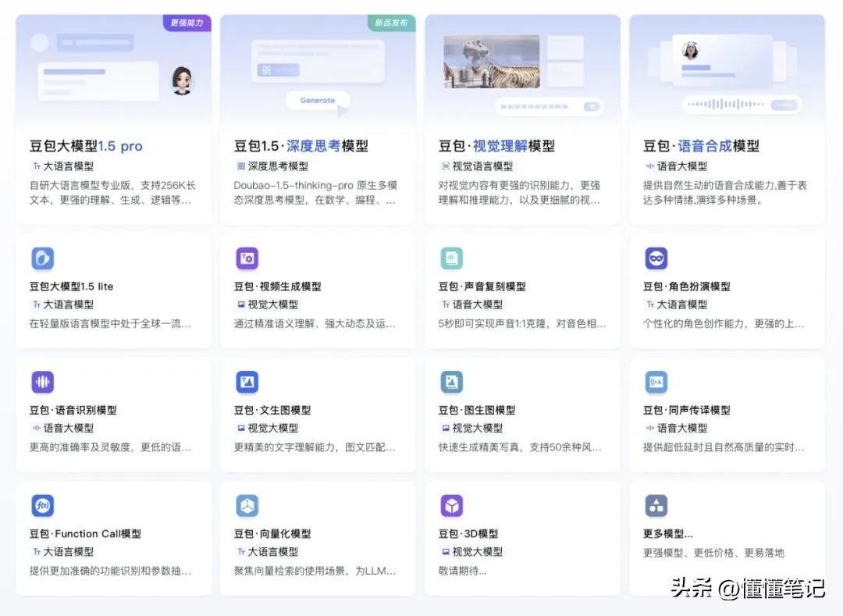The image size is (843, 616).
Task: Click the dinosaur skeleton photo thumbnail
Action: pos(492,61)
